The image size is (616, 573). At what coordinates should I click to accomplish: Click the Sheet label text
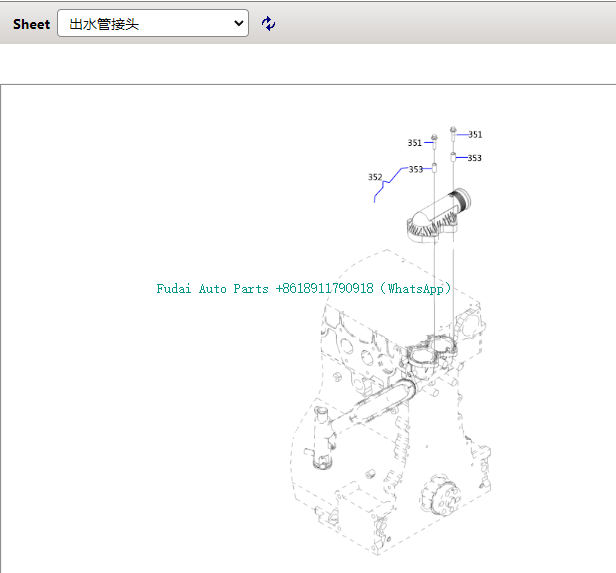(31, 24)
